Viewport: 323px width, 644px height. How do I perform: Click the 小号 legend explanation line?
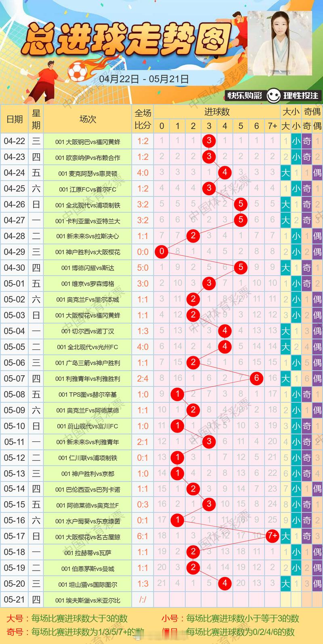231,618
